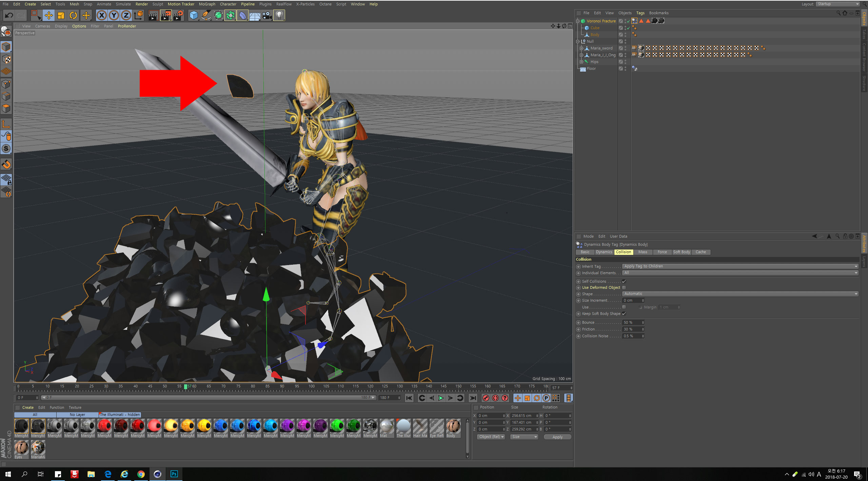868x481 pixels.
Task: Click the green Play Forwards button
Action: 441,398
